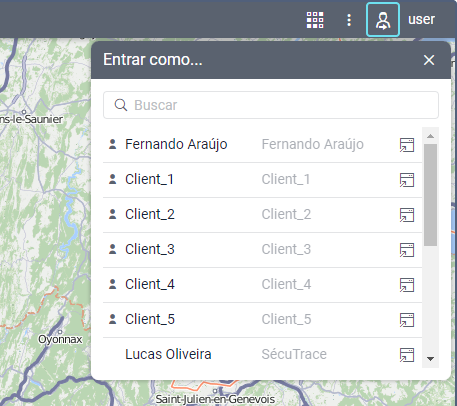This screenshot has width=457, height=406.
Task: Log in as Fernando Araújo
Action: [x=262, y=145]
